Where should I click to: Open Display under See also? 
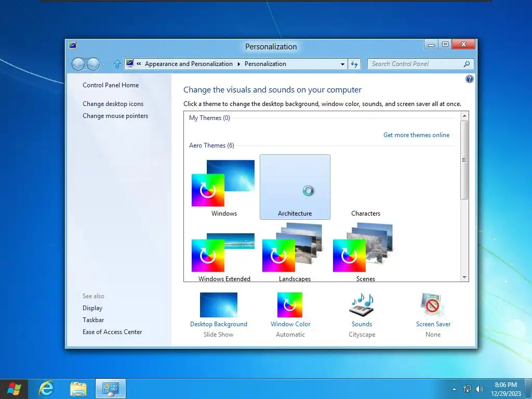point(92,308)
